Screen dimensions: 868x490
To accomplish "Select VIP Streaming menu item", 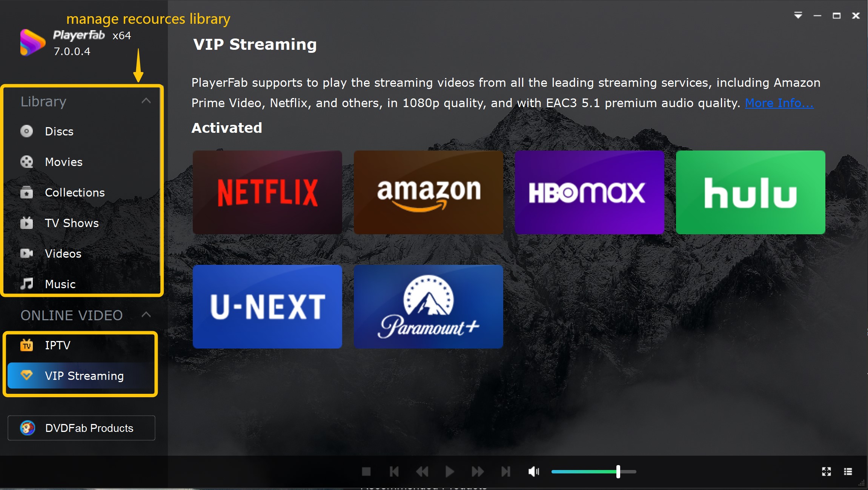I will [84, 375].
